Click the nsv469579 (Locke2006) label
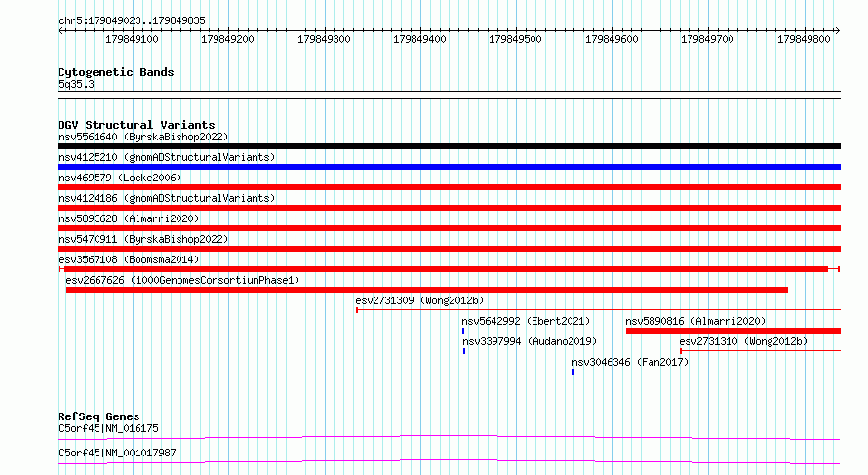The height and width of the screenshot is (475, 868). point(120,178)
